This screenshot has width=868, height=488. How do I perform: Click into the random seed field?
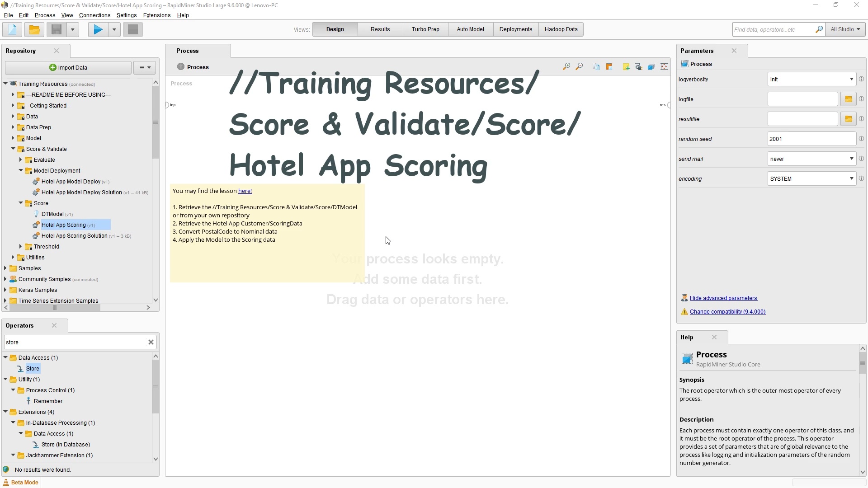(811, 139)
